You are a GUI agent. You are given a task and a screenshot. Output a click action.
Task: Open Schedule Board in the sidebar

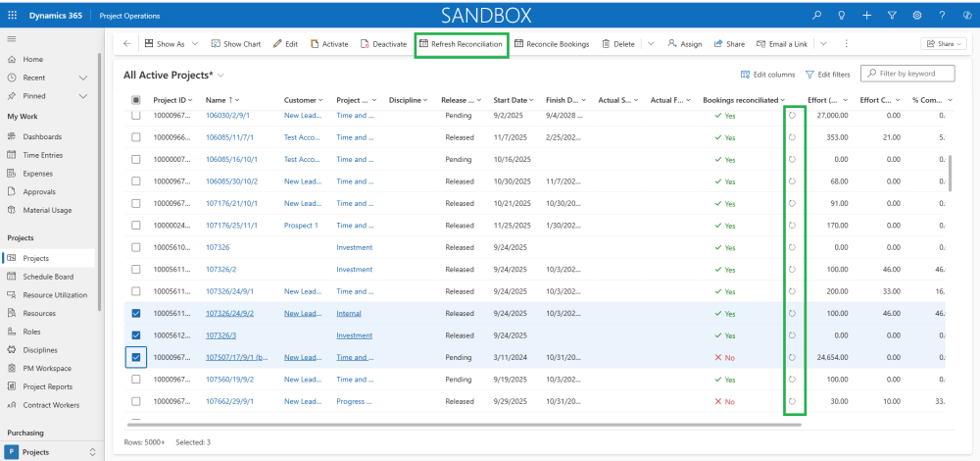click(x=50, y=277)
